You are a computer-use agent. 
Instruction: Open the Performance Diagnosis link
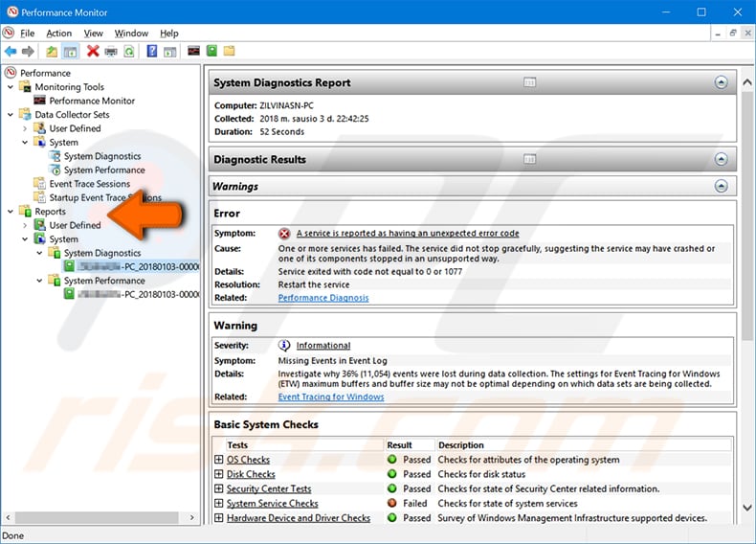click(323, 298)
